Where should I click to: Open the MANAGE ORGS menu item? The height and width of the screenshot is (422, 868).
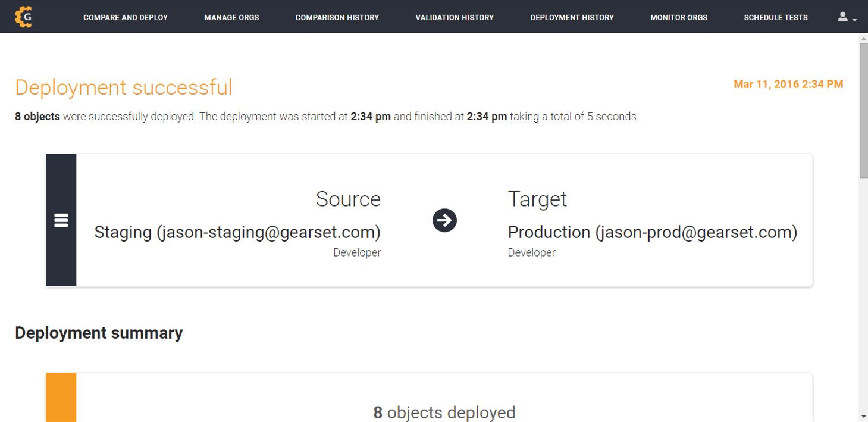tap(231, 17)
